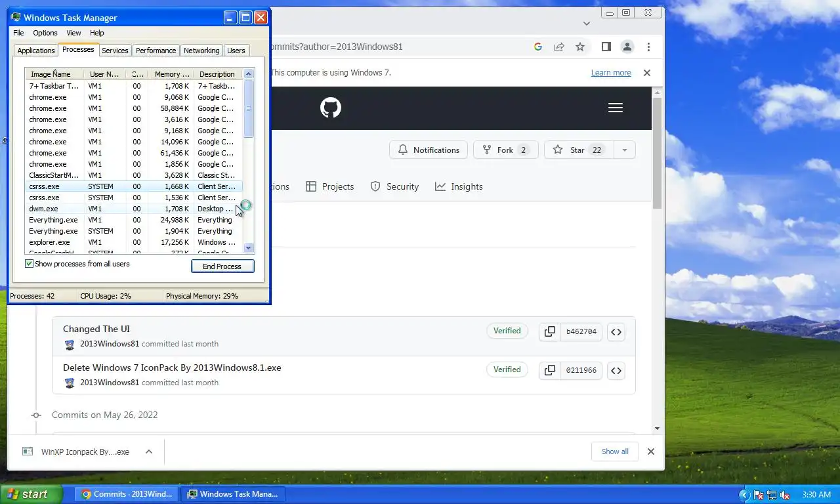Browse repository at commit b462704
The height and width of the screenshot is (504, 840).
616,331
